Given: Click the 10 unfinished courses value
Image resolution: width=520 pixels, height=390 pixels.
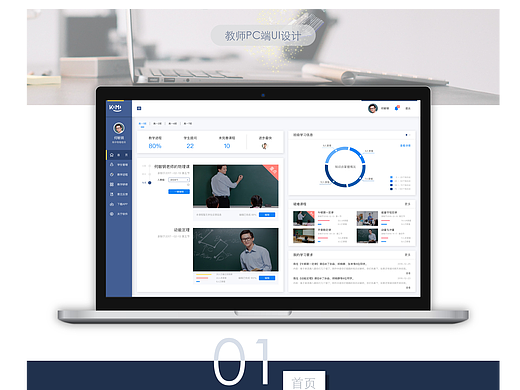Looking at the screenshot, I should click(227, 146).
